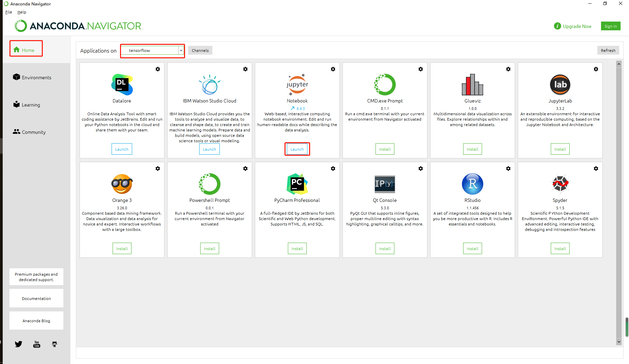Install Spyder

(x=560, y=249)
